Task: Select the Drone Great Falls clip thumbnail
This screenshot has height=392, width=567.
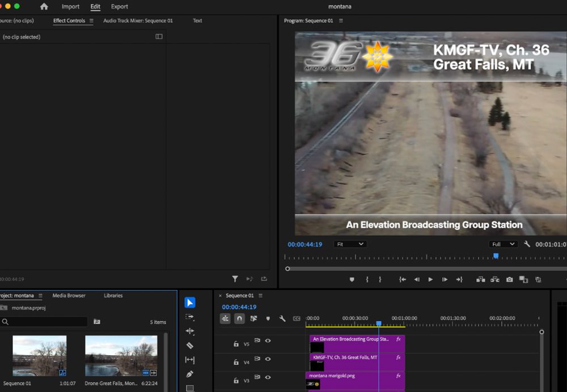Action: pos(121,356)
